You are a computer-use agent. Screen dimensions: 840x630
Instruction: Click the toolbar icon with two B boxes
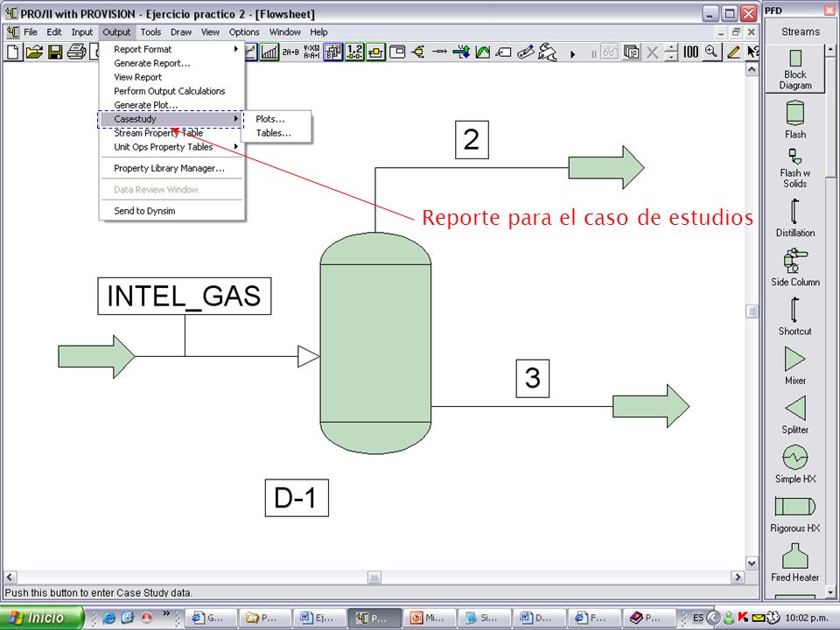(x=333, y=52)
